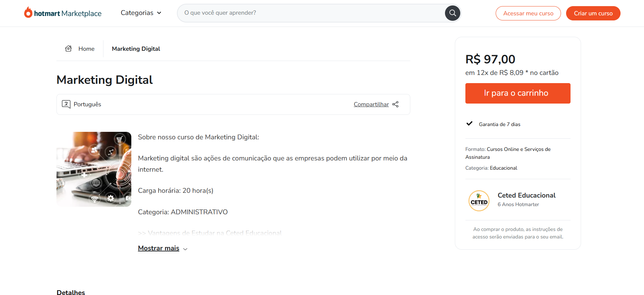This screenshot has width=644, height=295.
Task: Click the Hotmart flame logo icon
Action: point(28,13)
